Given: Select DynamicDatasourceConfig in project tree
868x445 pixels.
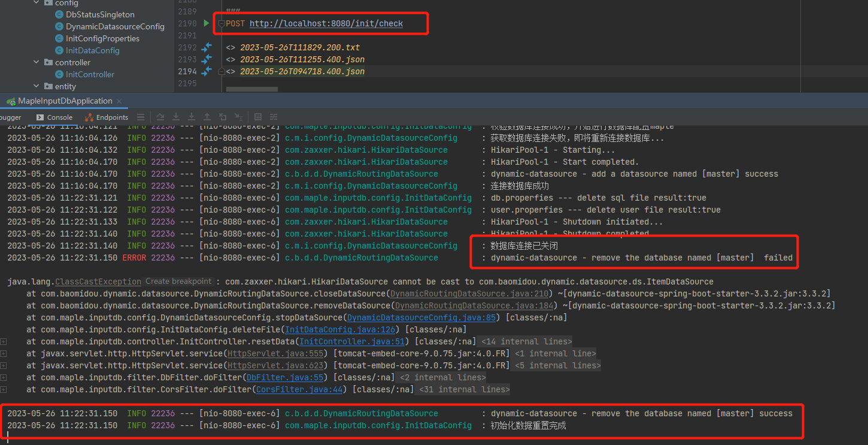Looking at the screenshot, I should click(115, 26).
